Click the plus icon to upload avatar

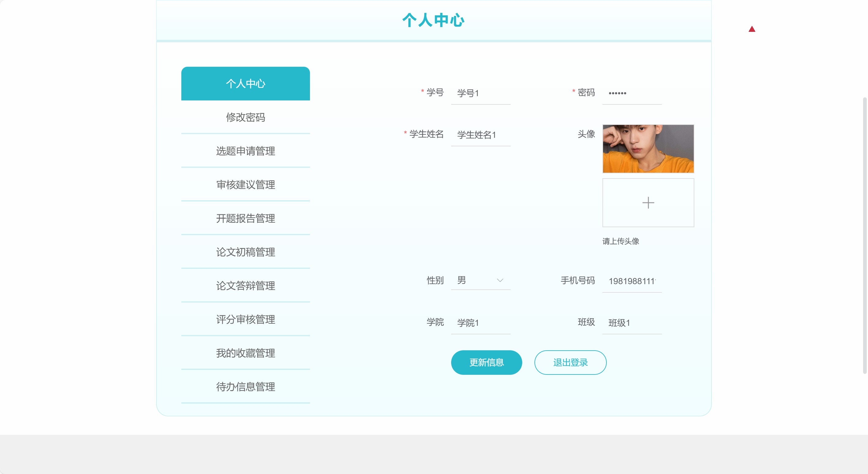(648, 203)
